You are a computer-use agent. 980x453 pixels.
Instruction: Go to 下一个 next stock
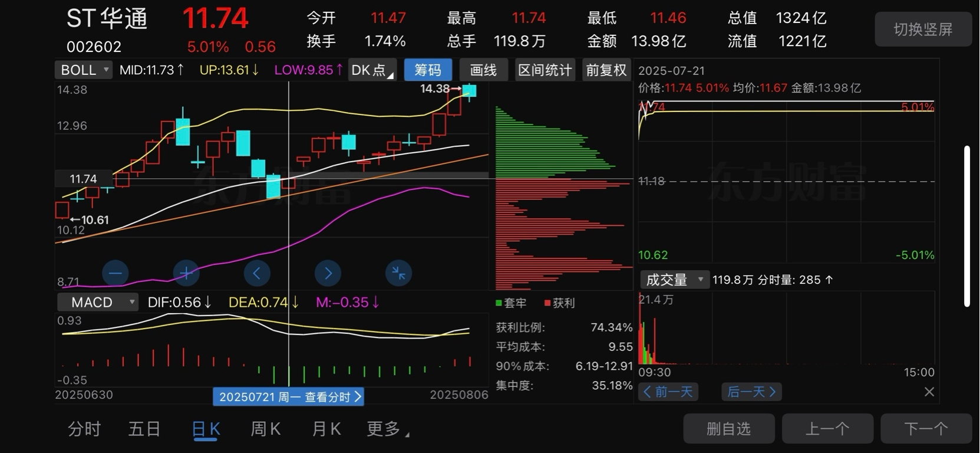click(926, 428)
